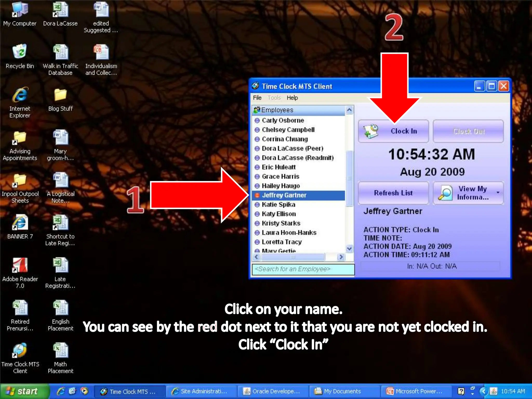Click the Refresh List button
532x399 pixels.
(393, 193)
